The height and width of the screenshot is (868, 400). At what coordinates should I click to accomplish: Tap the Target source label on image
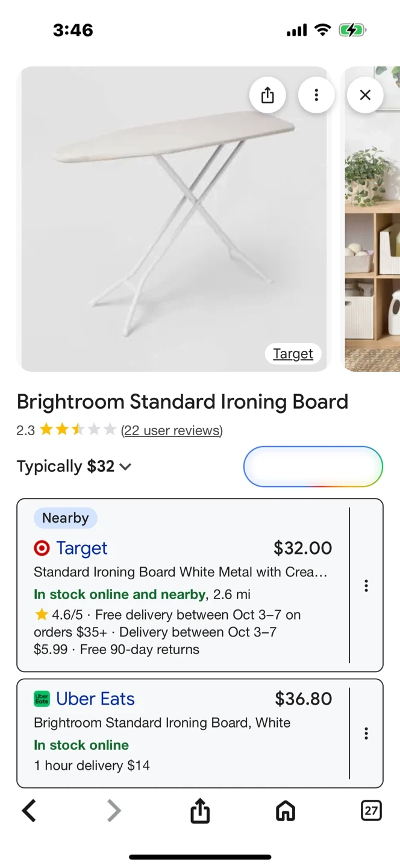pos(293,354)
